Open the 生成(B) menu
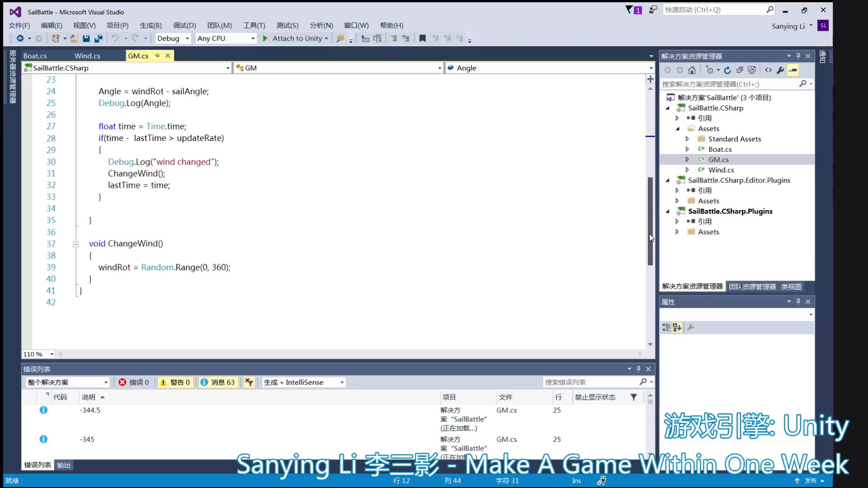Image resolution: width=868 pixels, height=488 pixels. 150,25
